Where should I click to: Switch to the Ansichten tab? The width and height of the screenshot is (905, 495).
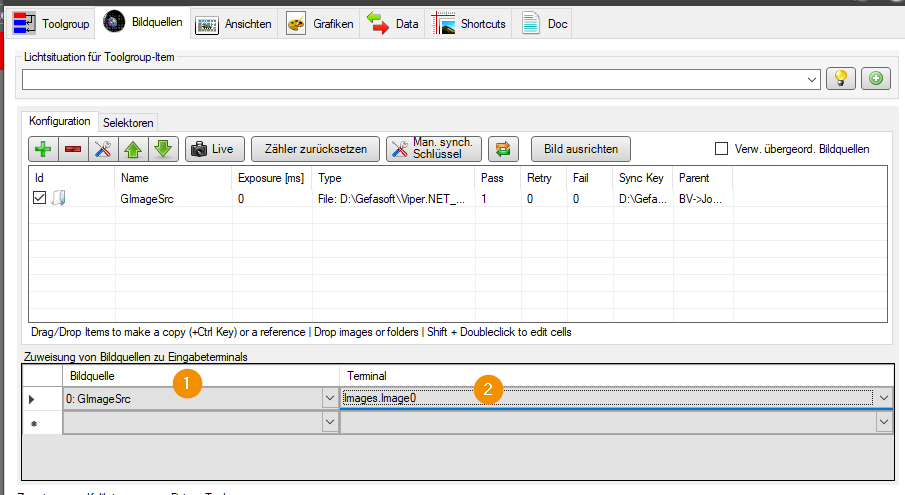coord(234,24)
